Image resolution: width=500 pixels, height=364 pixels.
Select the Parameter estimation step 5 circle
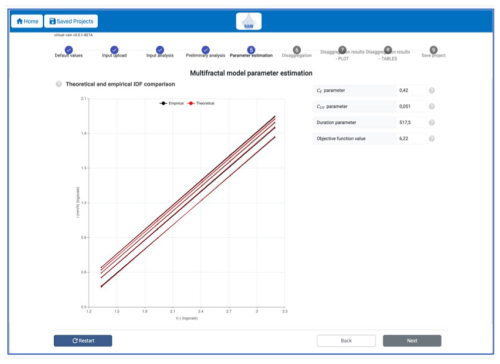251,50
